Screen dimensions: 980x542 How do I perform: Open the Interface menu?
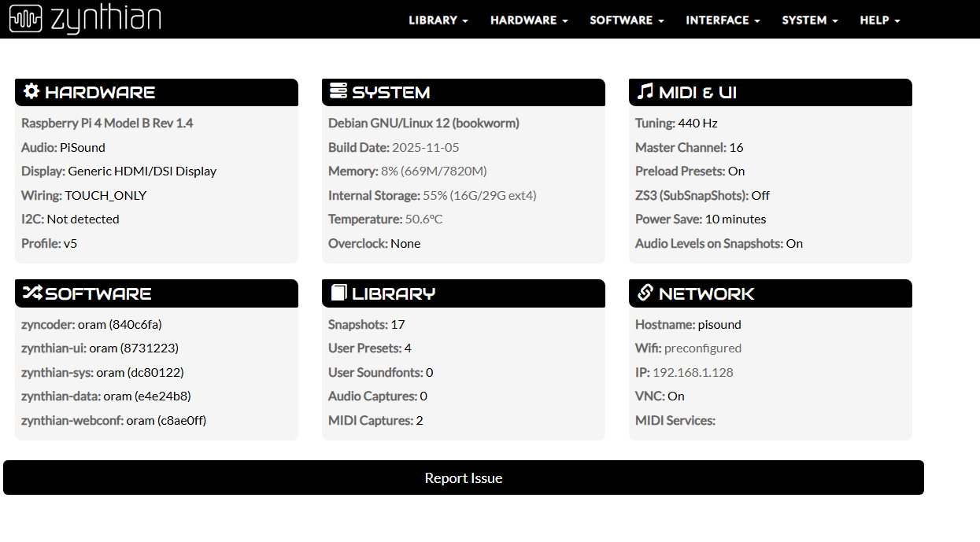(x=722, y=20)
